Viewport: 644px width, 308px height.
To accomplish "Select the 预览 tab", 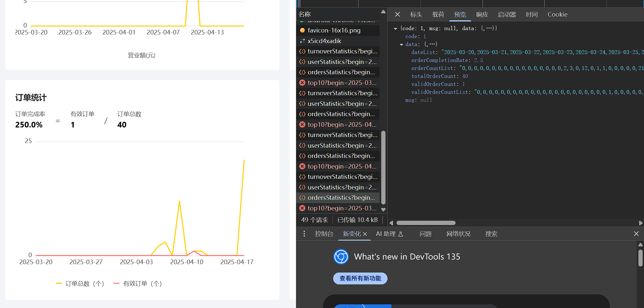I will pyautogui.click(x=460, y=14).
